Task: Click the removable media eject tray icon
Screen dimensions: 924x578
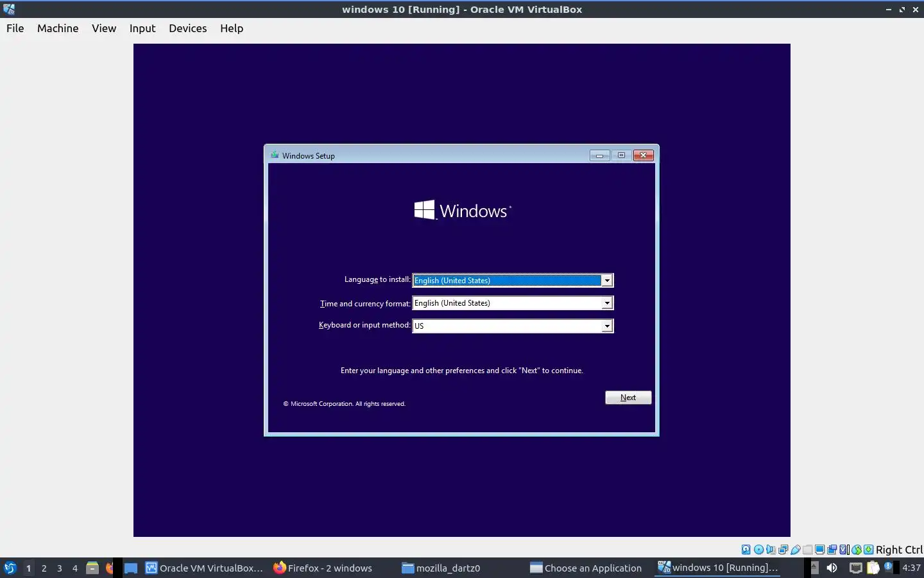Action: click(815, 568)
